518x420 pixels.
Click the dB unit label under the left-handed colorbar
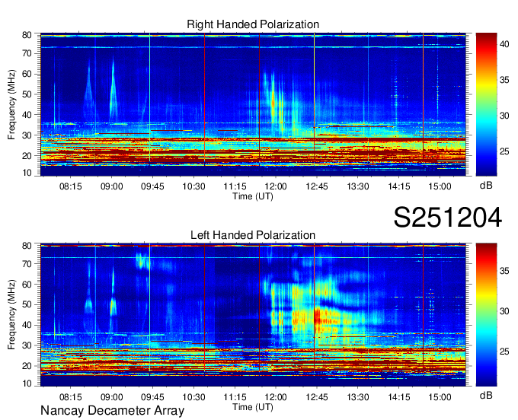[485, 396]
